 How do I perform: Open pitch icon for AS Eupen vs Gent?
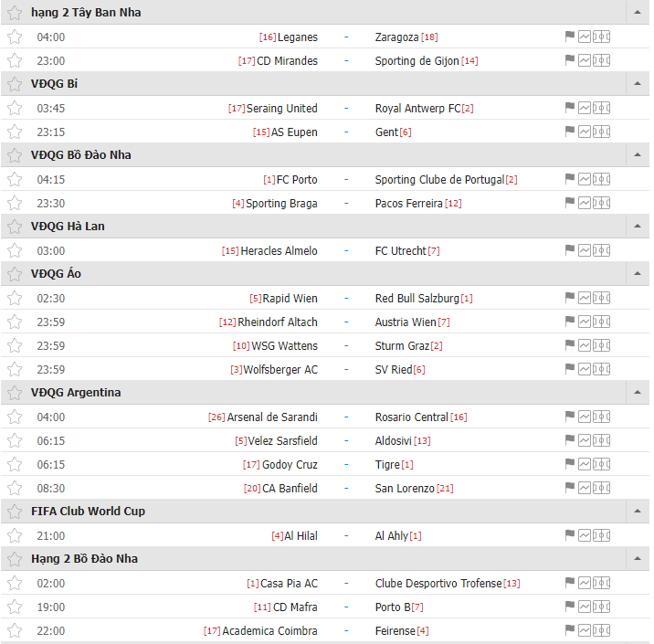click(601, 132)
